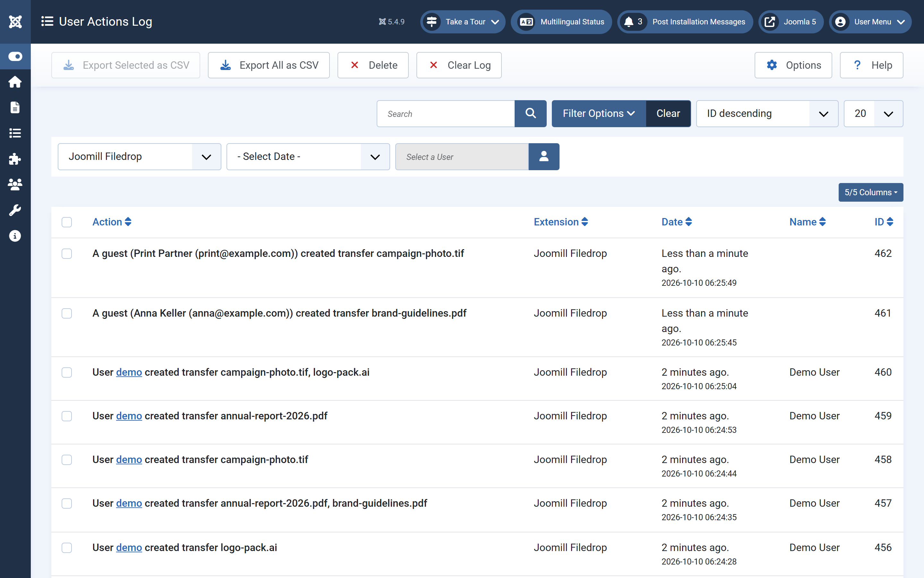Click the Joomla logo icon
This screenshot has width=924, height=578.
(x=15, y=22)
